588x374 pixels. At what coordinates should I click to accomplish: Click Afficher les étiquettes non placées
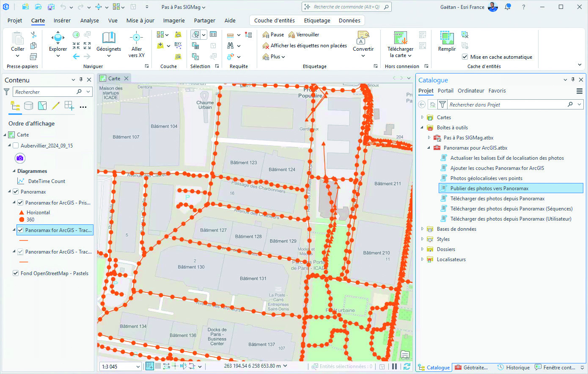305,46
